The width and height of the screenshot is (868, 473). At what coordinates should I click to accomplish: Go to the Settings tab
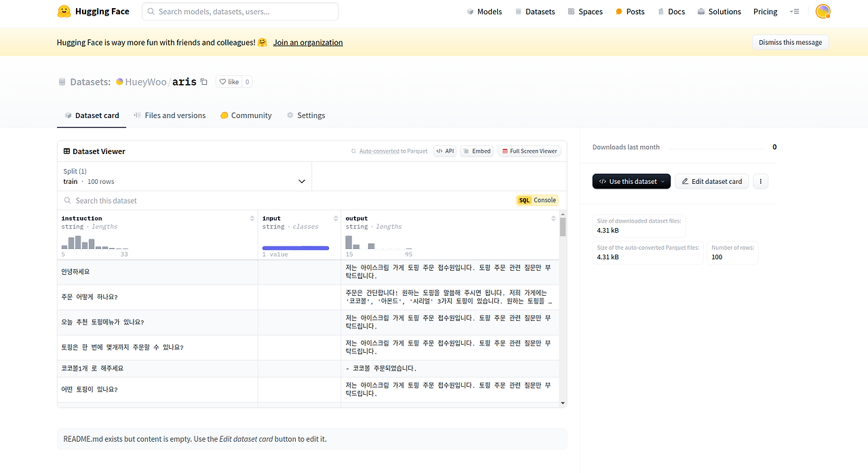(x=306, y=115)
